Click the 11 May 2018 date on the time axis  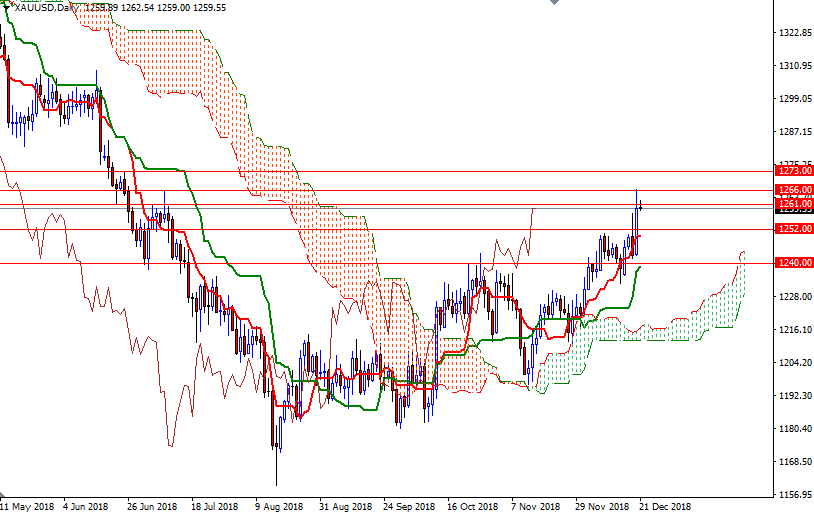point(26,506)
